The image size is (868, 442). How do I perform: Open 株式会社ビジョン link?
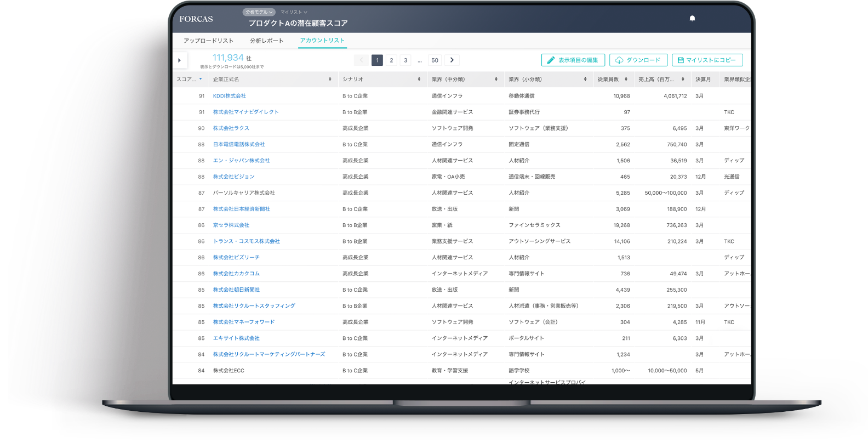click(x=233, y=177)
